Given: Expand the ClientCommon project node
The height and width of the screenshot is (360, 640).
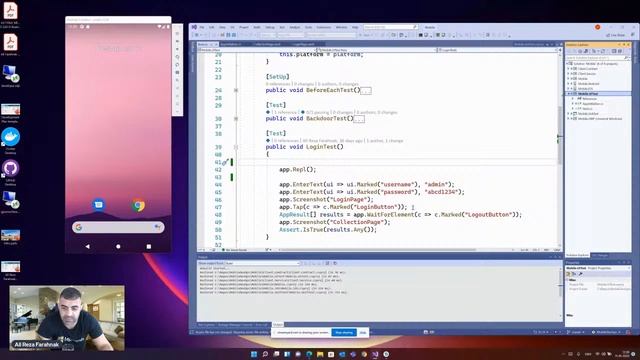Looking at the screenshot, I should 568,69.
